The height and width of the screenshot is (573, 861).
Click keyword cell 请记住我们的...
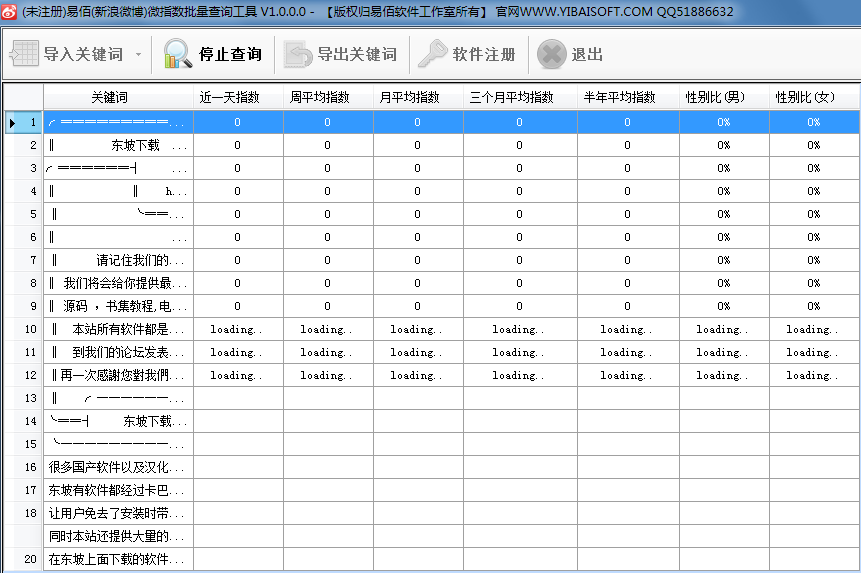pos(119,260)
